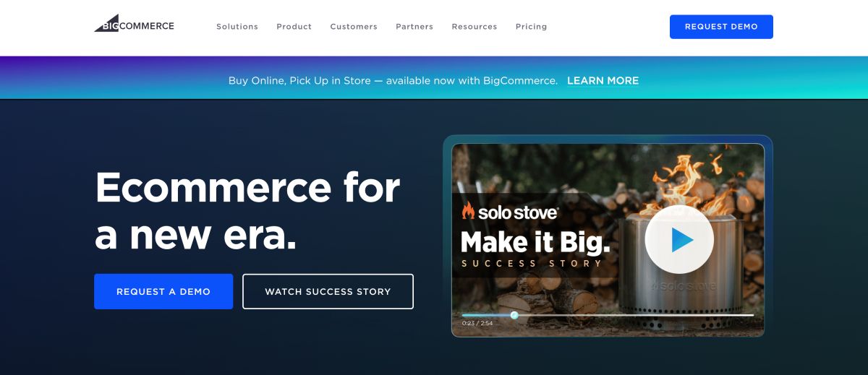Click the Buy Online, Pick Up in Store banner text

tap(393, 81)
